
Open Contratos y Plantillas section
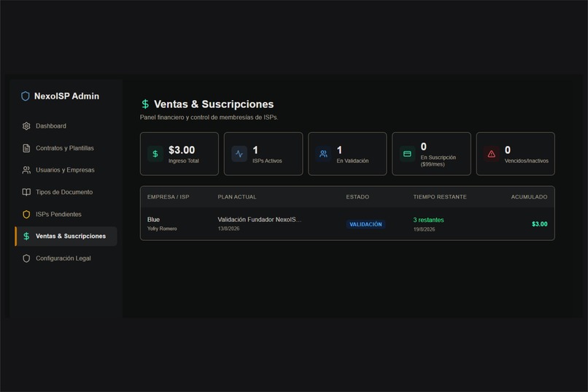coord(66,148)
